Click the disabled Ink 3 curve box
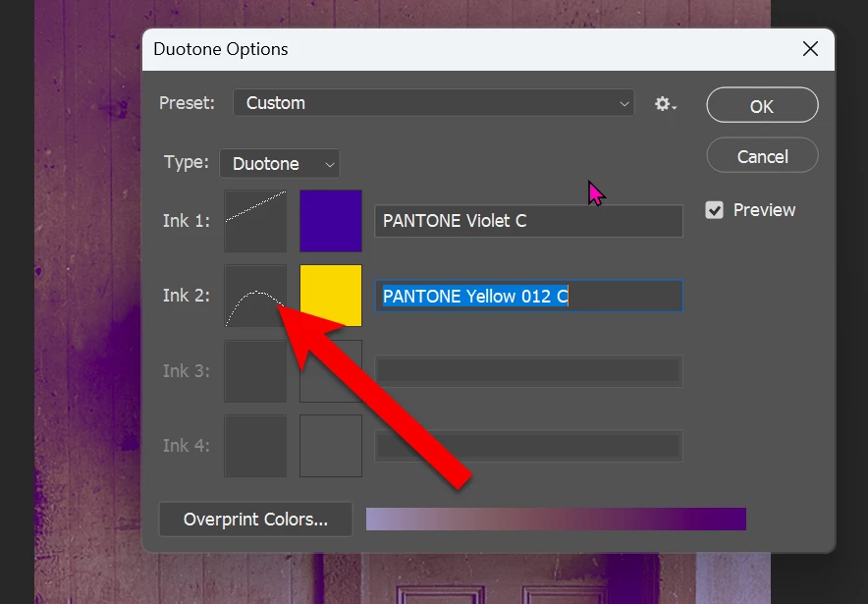Image resolution: width=868 pixels, height=604 pixels. (x=255, y=371)
